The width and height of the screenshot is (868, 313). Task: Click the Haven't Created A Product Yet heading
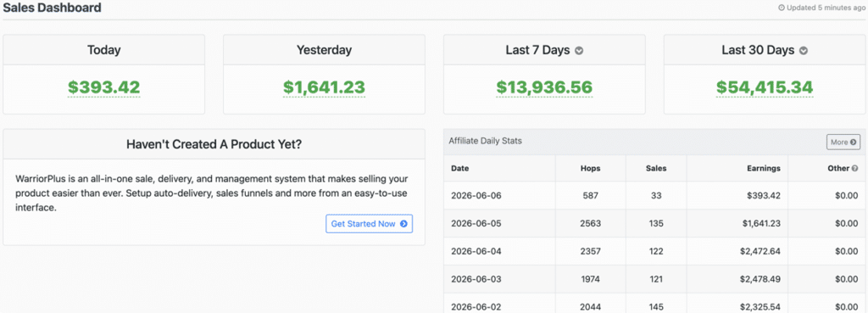click(214, 144)
